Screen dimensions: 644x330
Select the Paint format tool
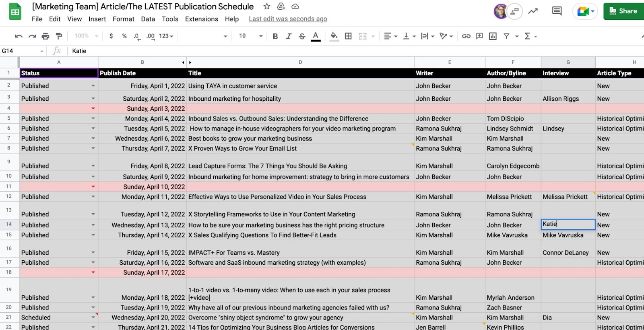point(59,36)
